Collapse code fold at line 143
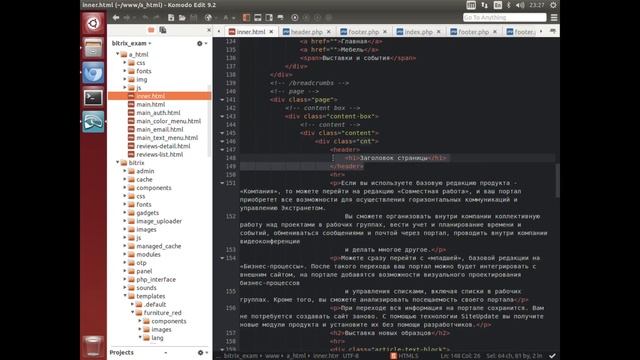The width and height of the screenshot is (640, 360). click(x=222, y=116)
